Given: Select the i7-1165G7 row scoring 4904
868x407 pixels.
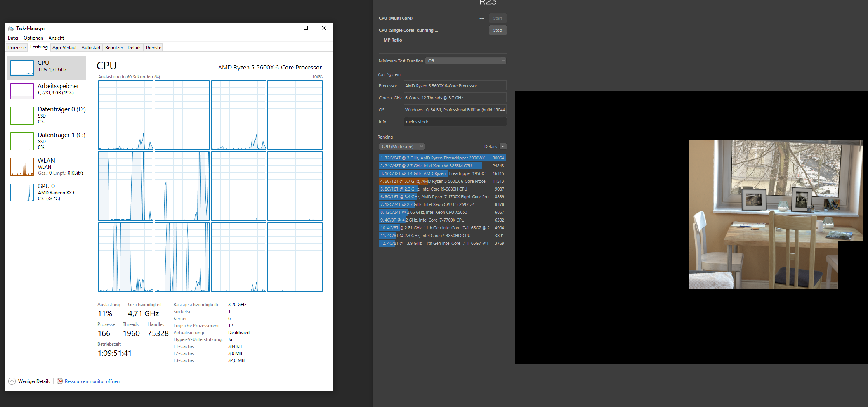Looking at the screenshot, I should point(443,228).
